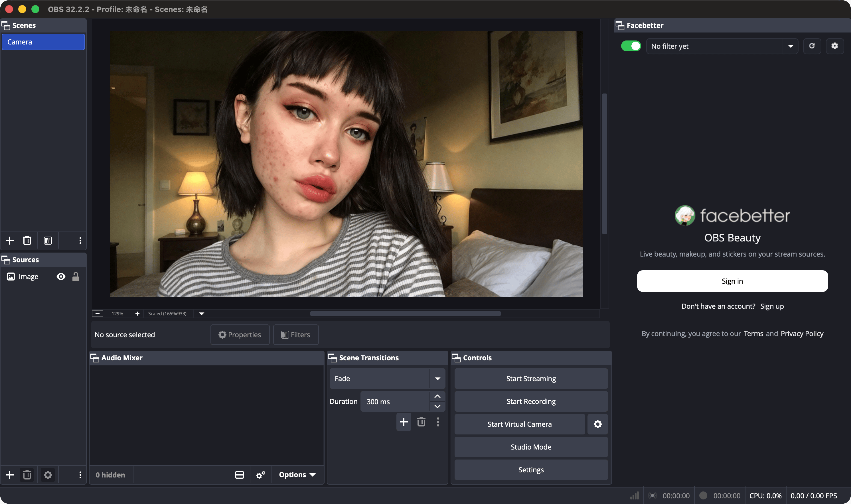The height and width of the screenshot is (504, 851).
Task: Refresh the Facebetter filter list
Action: (x=812, y=46)
